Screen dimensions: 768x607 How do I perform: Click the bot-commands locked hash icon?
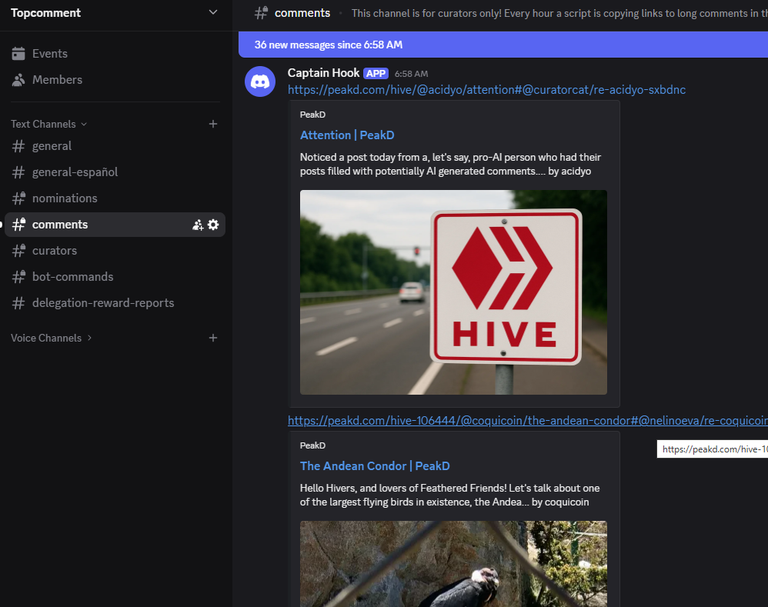coord(19,277)
